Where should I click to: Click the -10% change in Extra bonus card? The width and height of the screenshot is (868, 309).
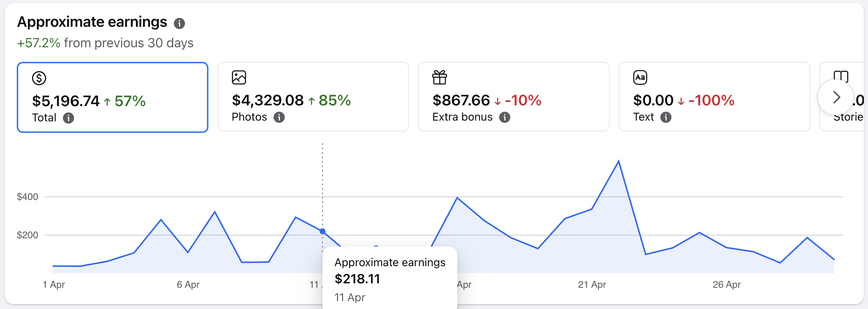pos(523,101)
